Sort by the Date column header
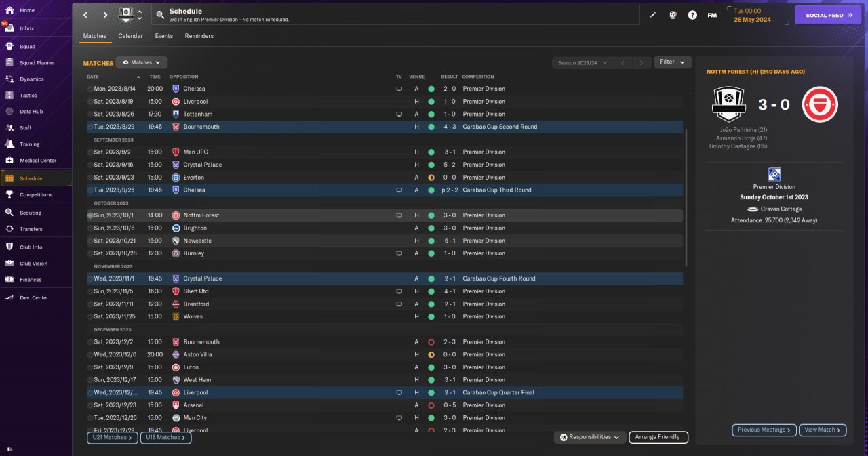 tap(93, 77)
